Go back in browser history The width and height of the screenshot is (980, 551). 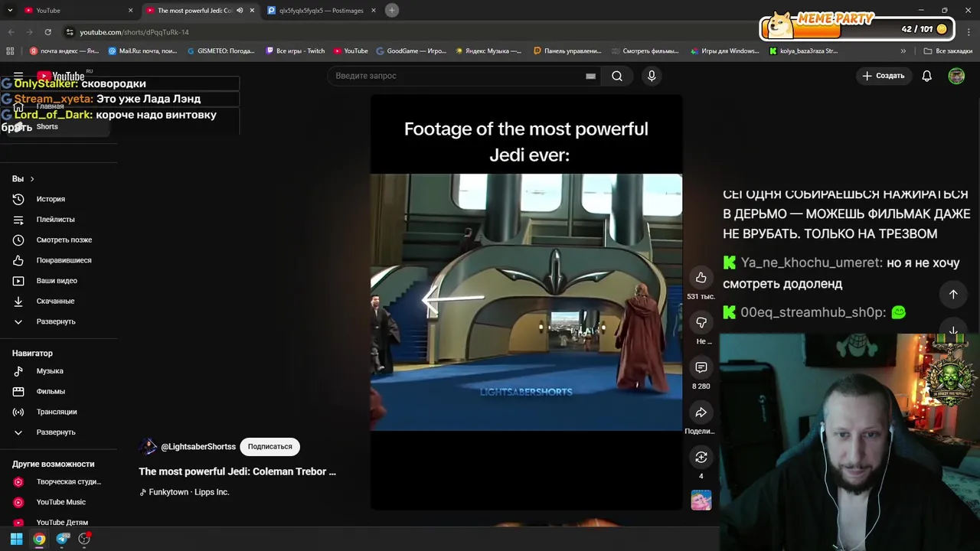tap(11, 32)
